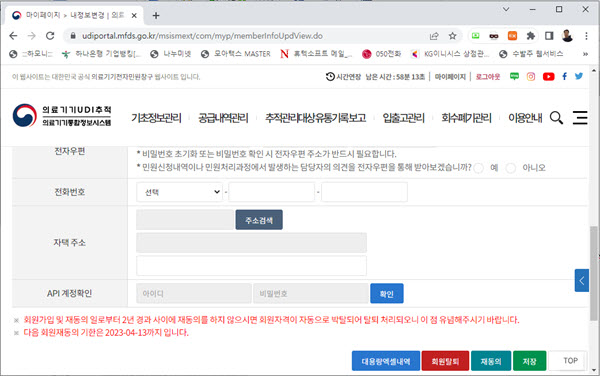Click the green extension icon in toolbar

tap(476, 36)
